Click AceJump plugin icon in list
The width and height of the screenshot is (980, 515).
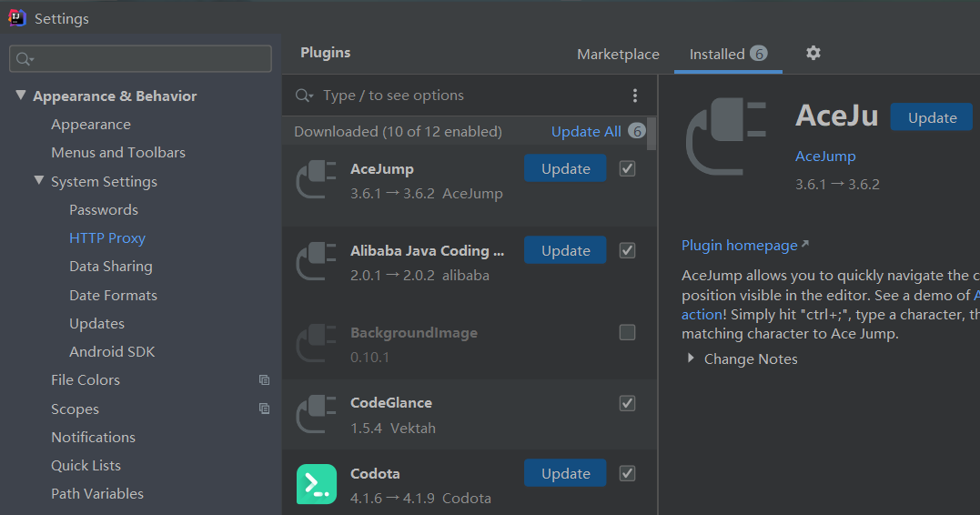coord(316,179)
